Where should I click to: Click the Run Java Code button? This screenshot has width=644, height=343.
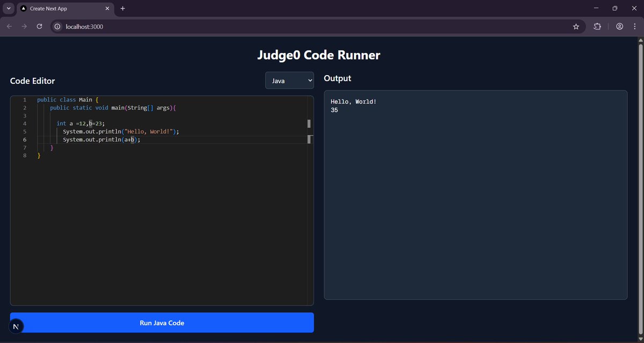tap(162, 323)
